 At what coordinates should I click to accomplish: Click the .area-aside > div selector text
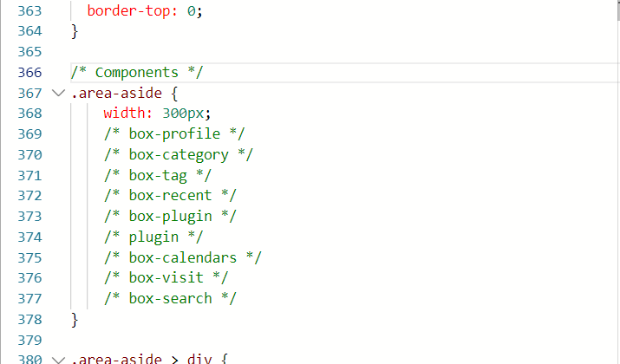point(141,359)
